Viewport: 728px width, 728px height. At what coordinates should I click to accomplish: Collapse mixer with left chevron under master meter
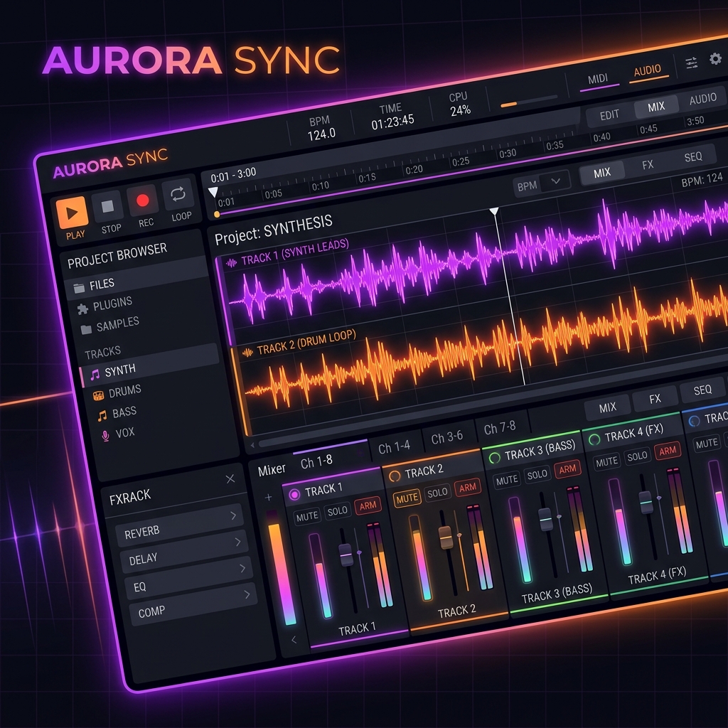point(294,640)
